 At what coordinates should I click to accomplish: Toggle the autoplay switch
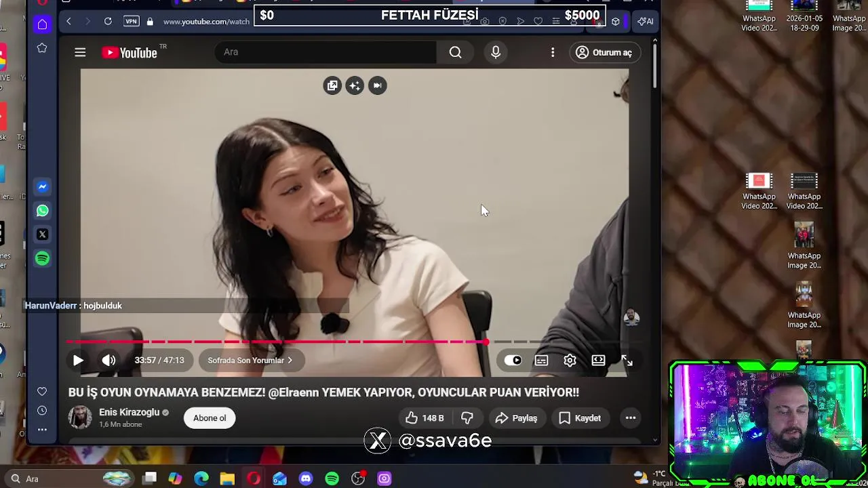point(513,361)
